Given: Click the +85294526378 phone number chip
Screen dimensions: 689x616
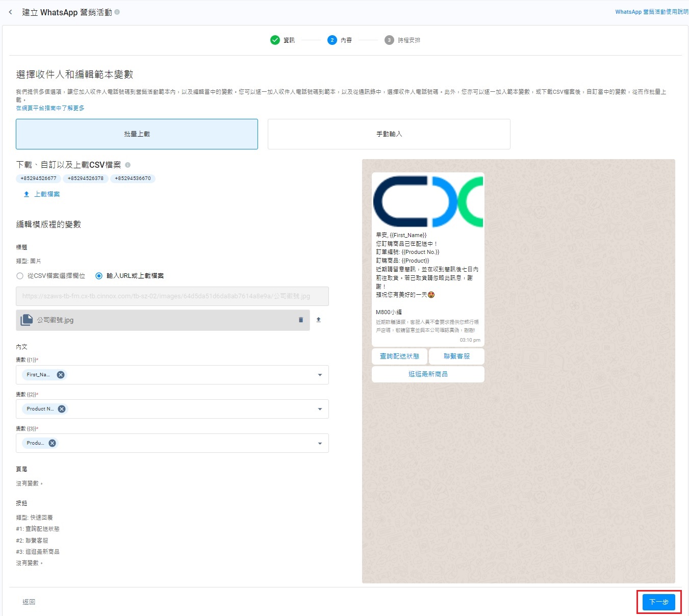Looking at the screenshot, I should coord(86,178).
